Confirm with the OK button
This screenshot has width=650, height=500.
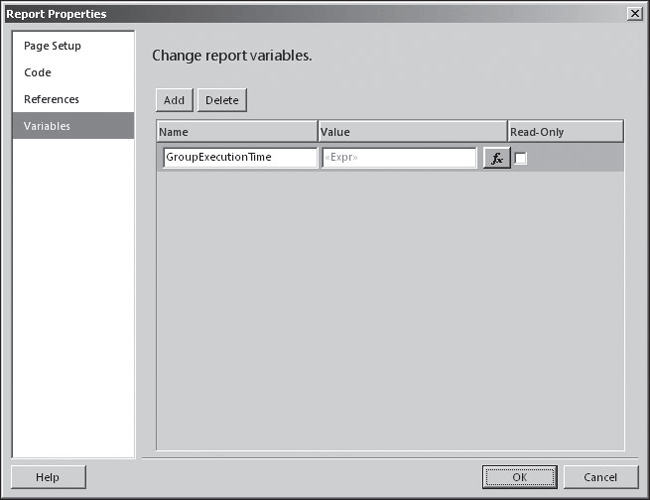pyautogui.click(x=519, y=477)
